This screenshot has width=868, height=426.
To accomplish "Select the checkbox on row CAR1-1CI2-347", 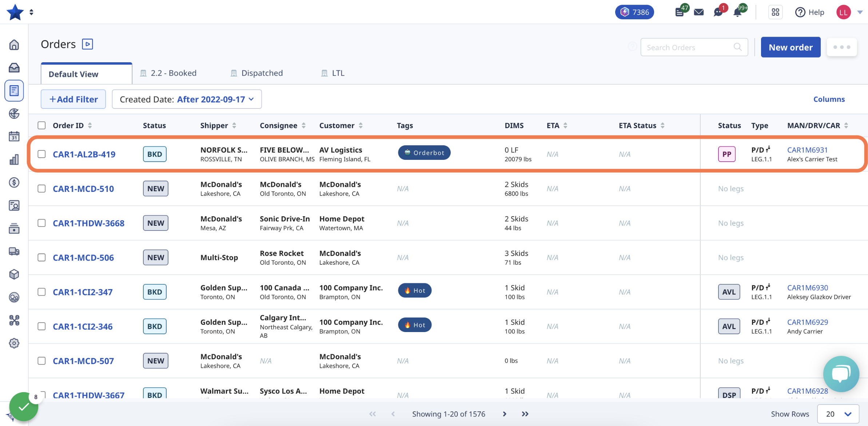I will (41, 292).
